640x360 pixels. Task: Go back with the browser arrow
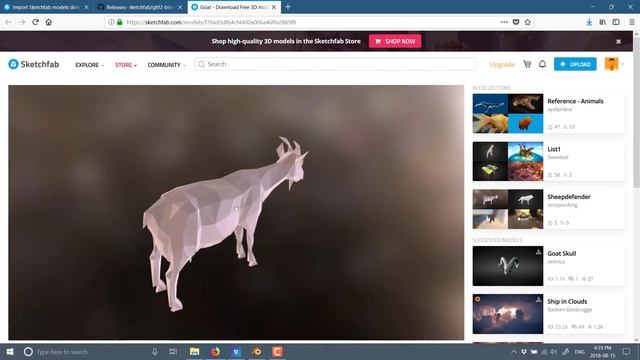click(9, 22)
